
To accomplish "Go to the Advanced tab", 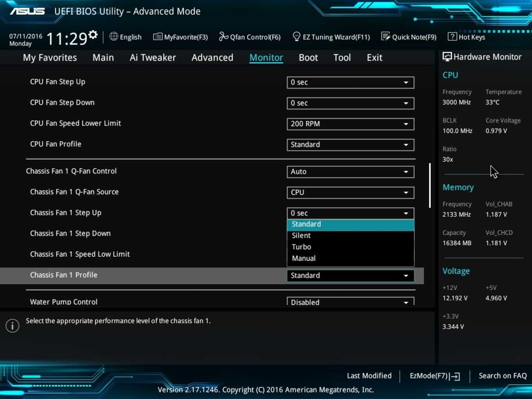I will point(212,58).
